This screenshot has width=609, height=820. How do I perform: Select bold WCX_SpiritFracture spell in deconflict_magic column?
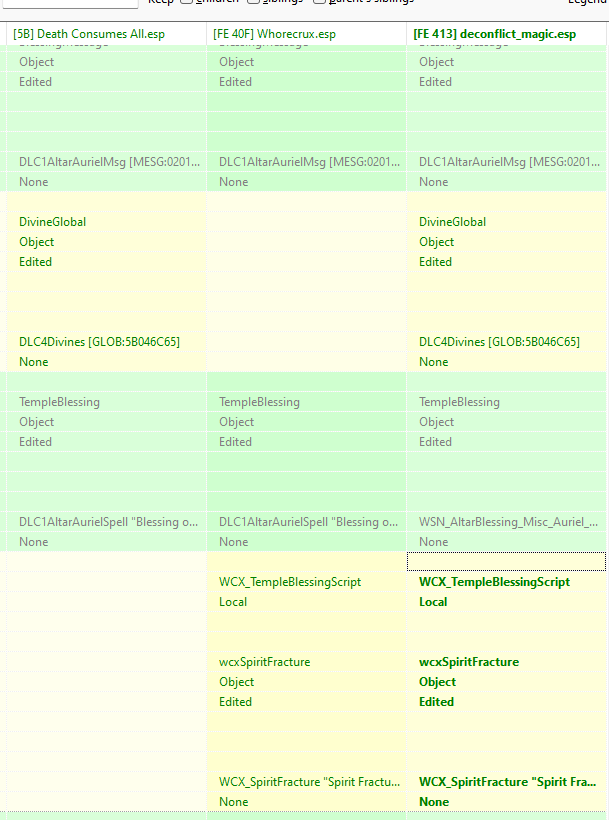[x=508, y=782]
